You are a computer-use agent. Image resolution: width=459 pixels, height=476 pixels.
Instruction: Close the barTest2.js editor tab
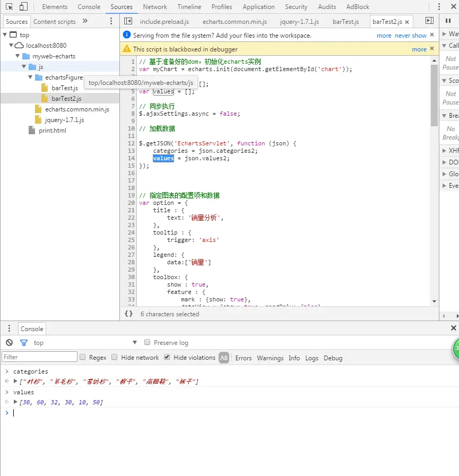[407, 22]
